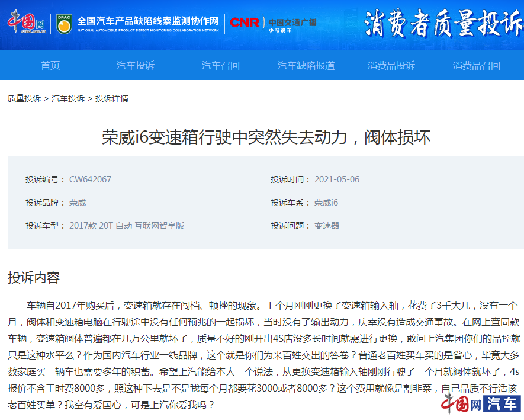Open the 荣威i6 car series link
Screen dimensions: 524x420
click(326, 203)
